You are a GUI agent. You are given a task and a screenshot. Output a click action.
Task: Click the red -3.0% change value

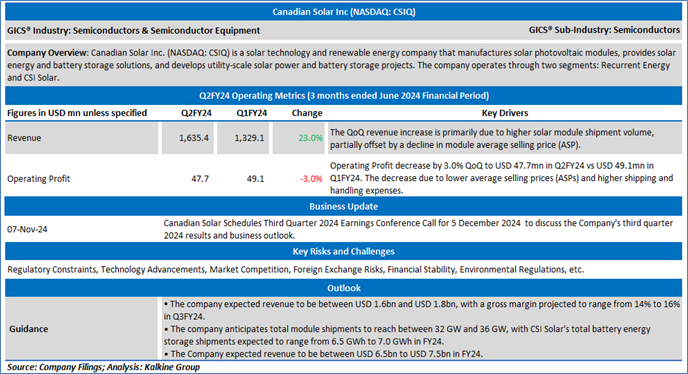311,179
